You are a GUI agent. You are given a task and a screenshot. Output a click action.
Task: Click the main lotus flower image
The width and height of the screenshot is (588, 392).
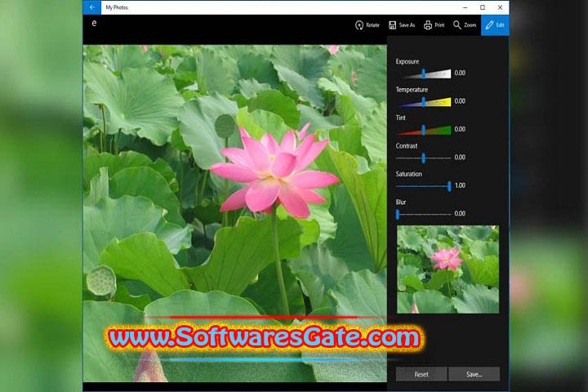pyautogui.click(x=234, y=213)
